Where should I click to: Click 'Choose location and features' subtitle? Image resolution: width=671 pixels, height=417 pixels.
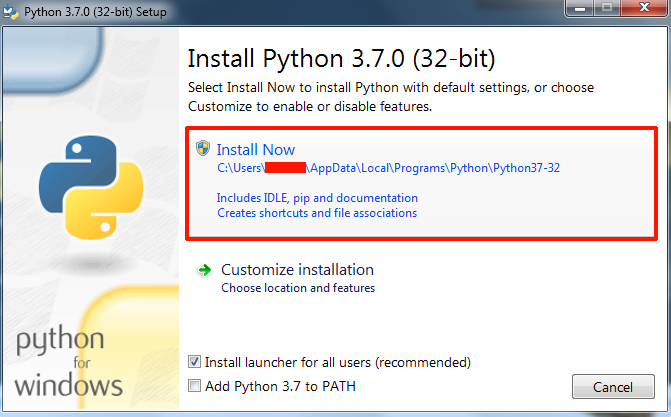coord(298,288)
